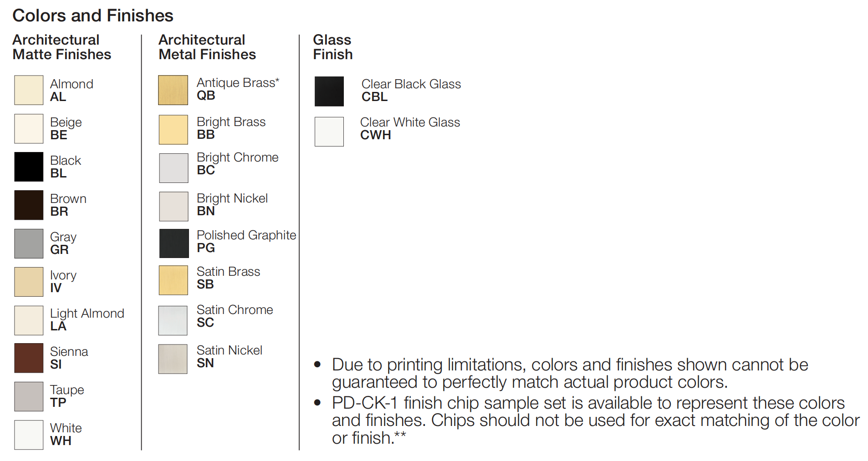
Task: Pick the Gray GR color swatch
Action: pyautogui.click(x=29, y=243)
